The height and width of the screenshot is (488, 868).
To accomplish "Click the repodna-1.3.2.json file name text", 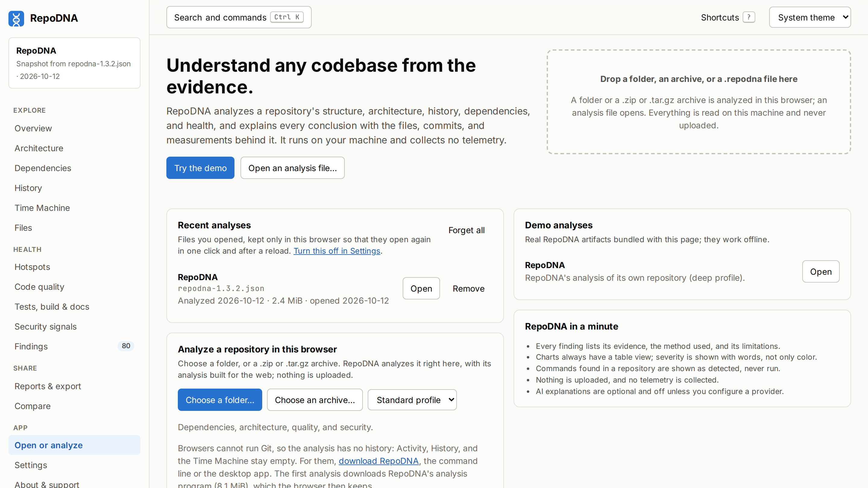I will click(221, 288).
